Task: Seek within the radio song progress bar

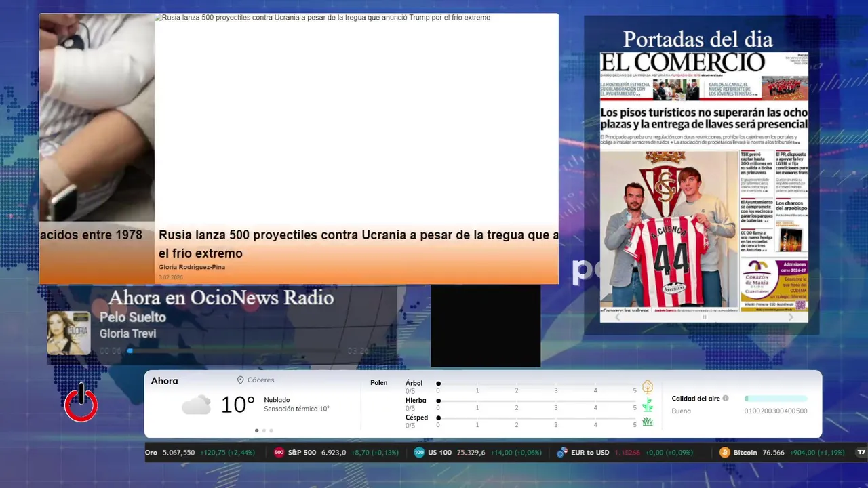Action: pos(236,351)
